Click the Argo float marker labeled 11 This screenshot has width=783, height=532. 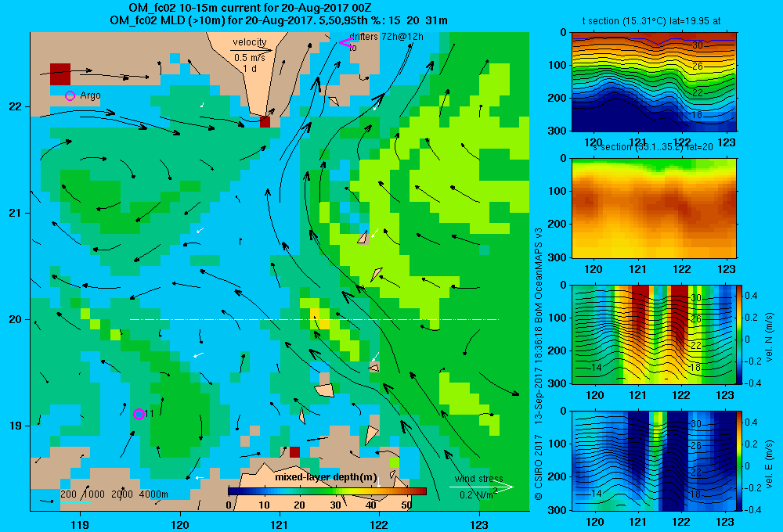pos(139,414)
